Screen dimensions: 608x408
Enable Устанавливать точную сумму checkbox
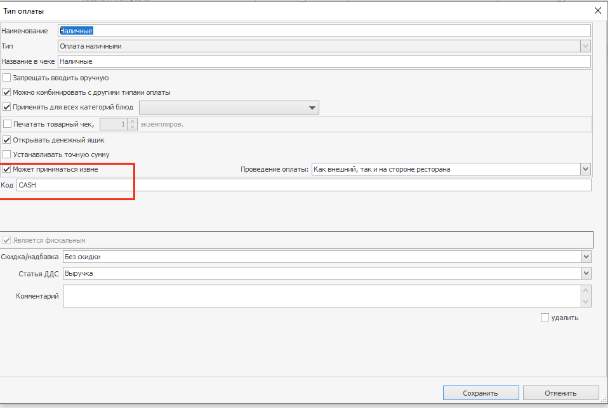(x=8, y=155)
